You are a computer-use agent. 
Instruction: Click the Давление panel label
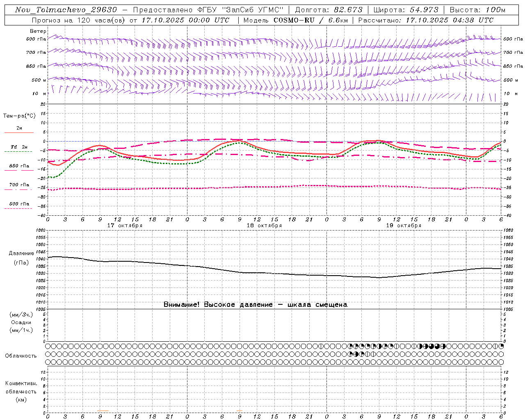coord(21,253)
